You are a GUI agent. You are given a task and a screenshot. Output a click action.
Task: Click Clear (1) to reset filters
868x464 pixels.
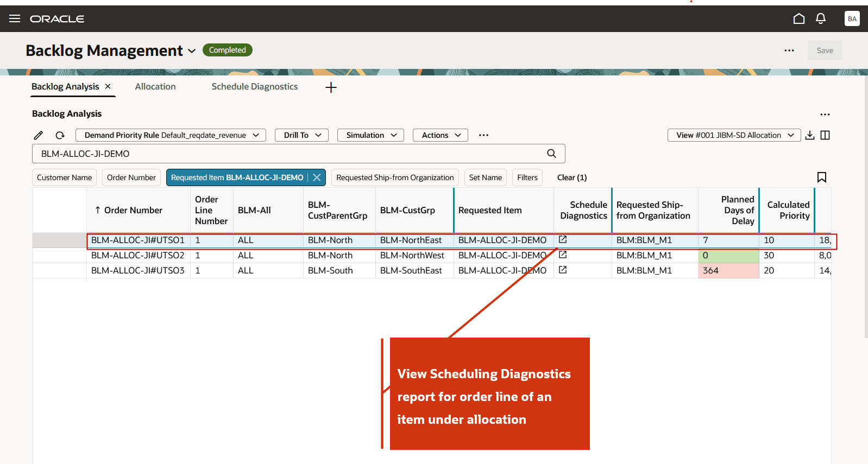click(572, 177)
